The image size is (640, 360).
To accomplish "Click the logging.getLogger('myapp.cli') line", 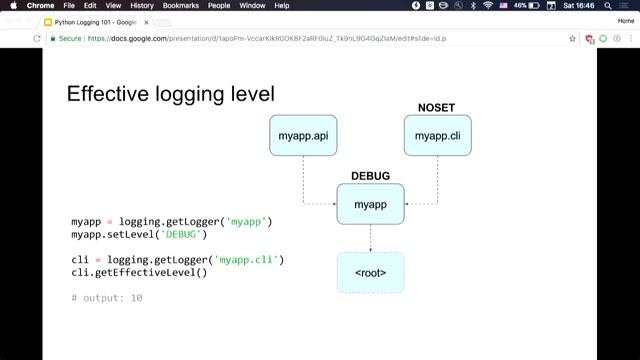I will 178,260.
